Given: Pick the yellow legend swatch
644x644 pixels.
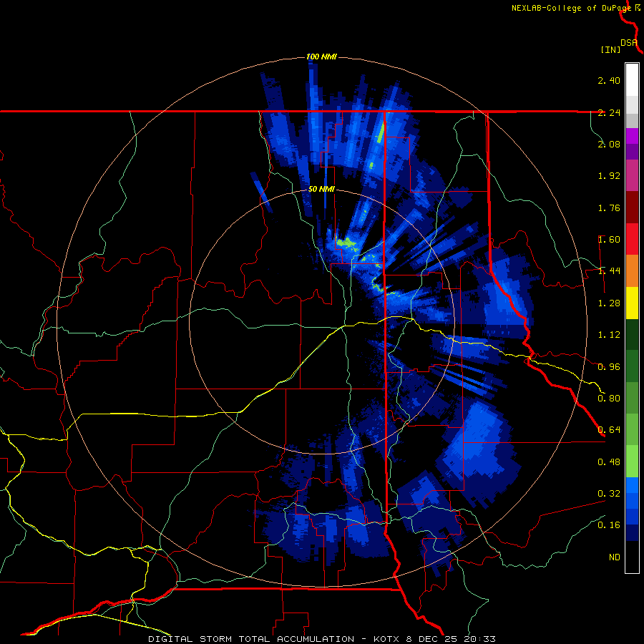Looking at the screenshot, I should click(632, 303).
